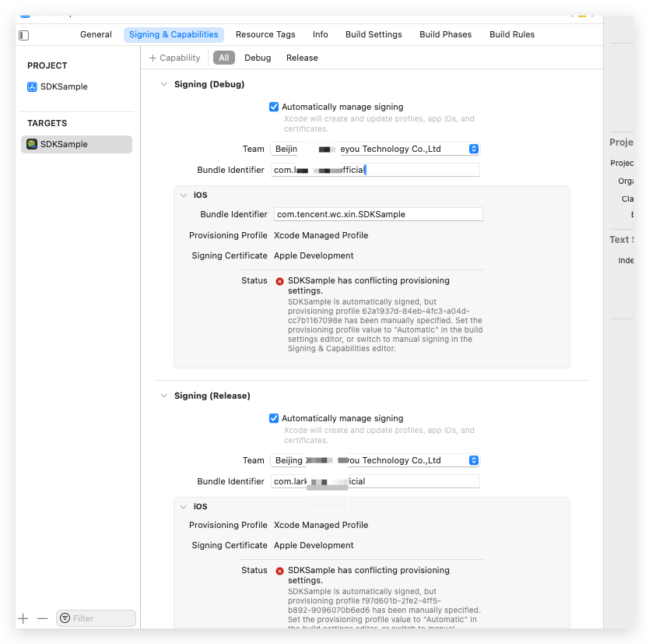The image size is (649, 644).
Task: Select the Debug configuration filter
Action: click(x=258, y=58)
